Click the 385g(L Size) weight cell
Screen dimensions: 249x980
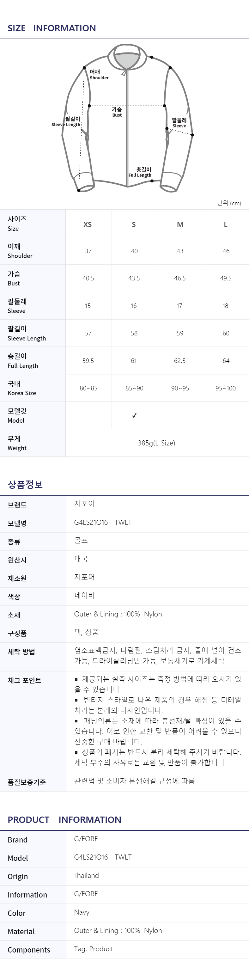coord(157,443)
